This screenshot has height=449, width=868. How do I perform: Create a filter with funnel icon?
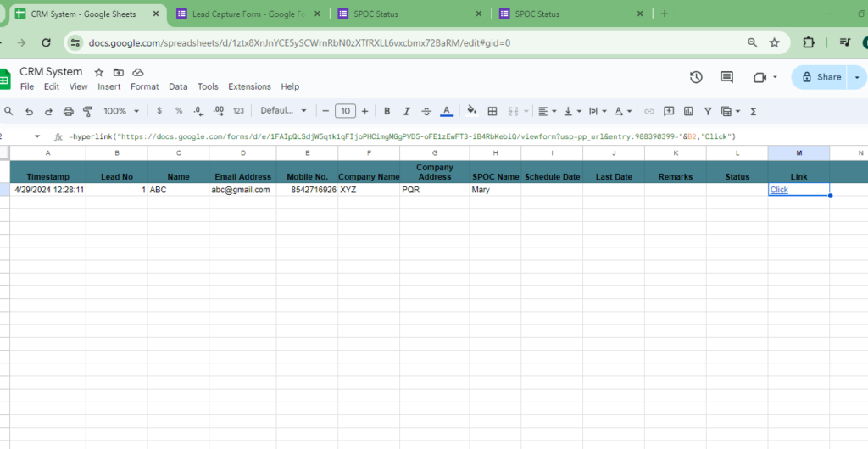[x=708, y=111]
